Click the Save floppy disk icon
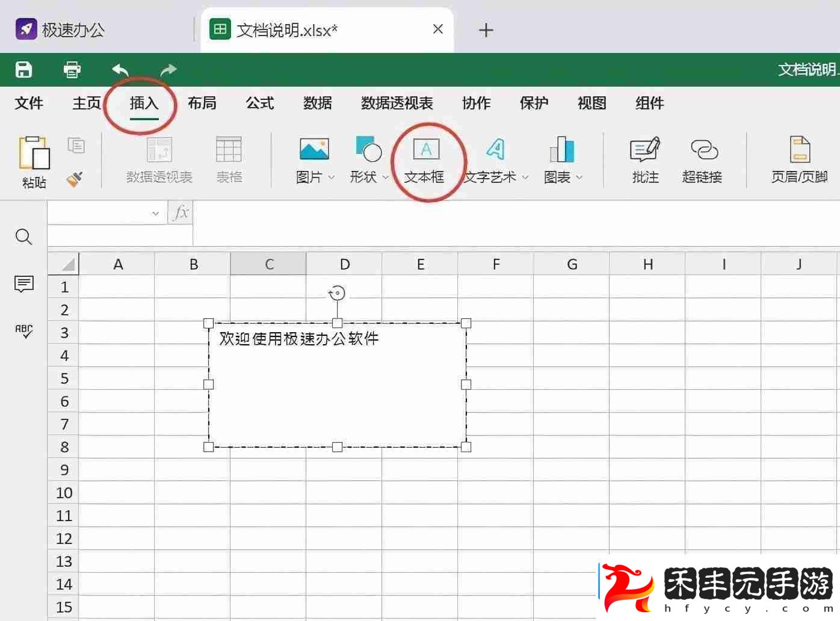Viewport: 840px width, 621px height. (23, 70)
